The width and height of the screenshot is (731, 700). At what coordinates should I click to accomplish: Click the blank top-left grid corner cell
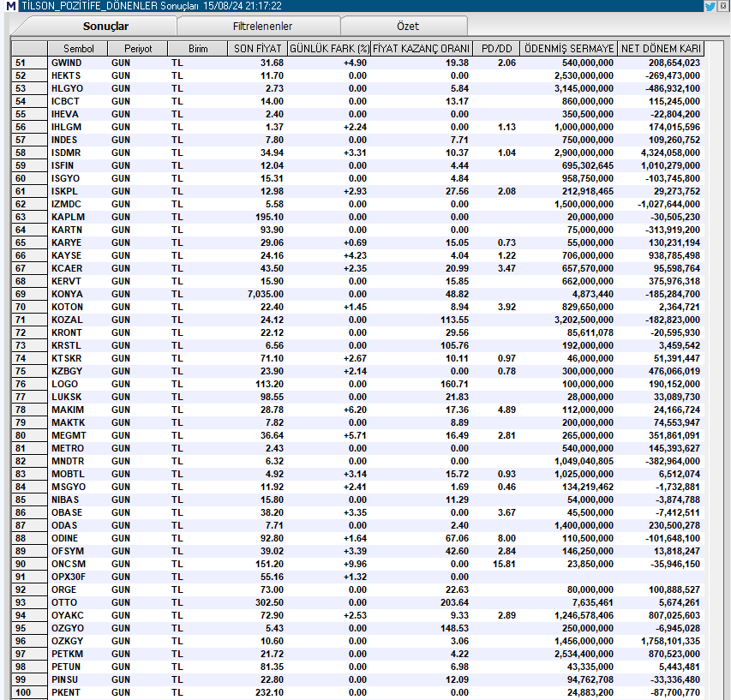click(29, 49)
